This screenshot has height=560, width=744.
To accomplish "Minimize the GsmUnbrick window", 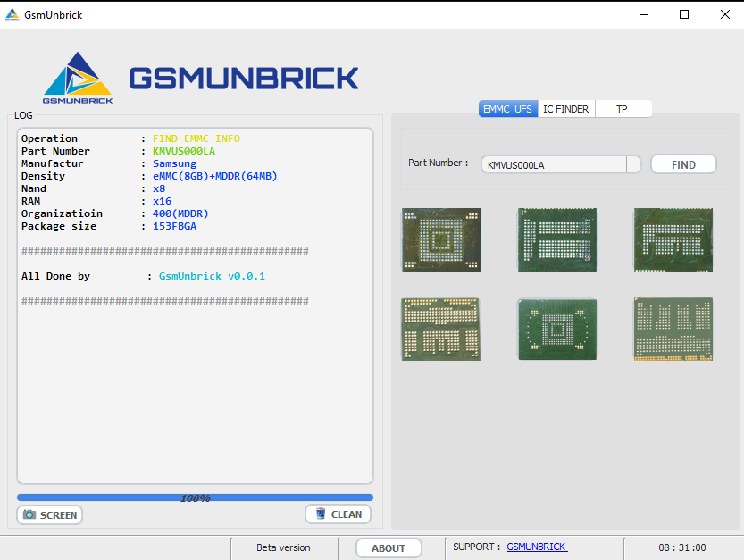I will pos(644,14).
